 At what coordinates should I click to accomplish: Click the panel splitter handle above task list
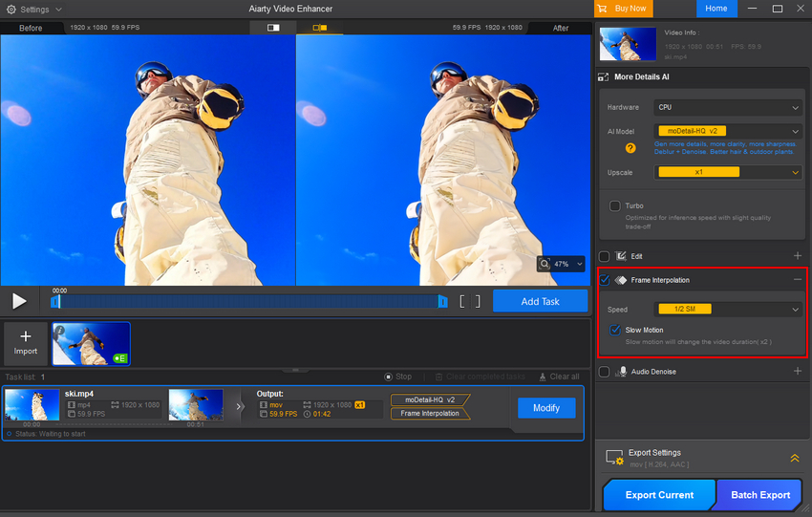pos(296,370)
